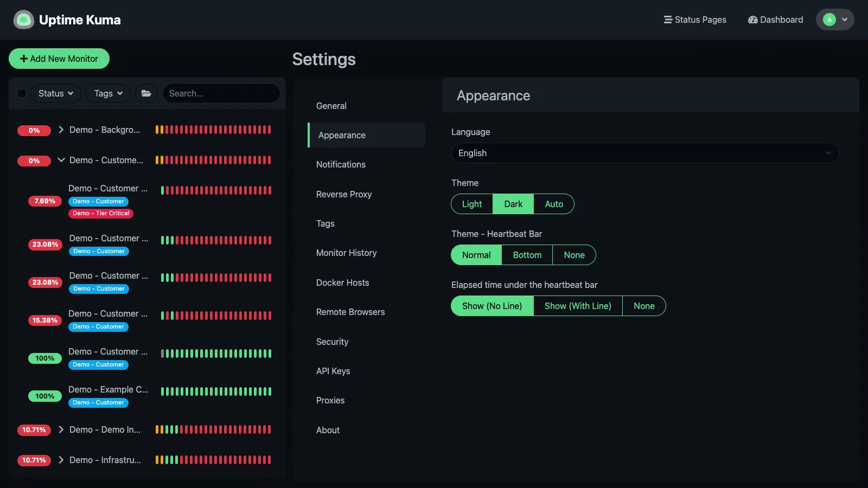Click the Uptime Kuma logo icon
Viewport: 868px width, 488px height.
(24, 20)
